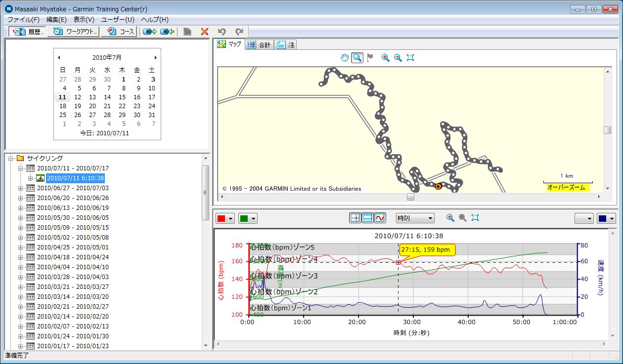This screenshot has width=623, height=364.
Task: Toggle the chart curve smoothing button
Action: 380,218
